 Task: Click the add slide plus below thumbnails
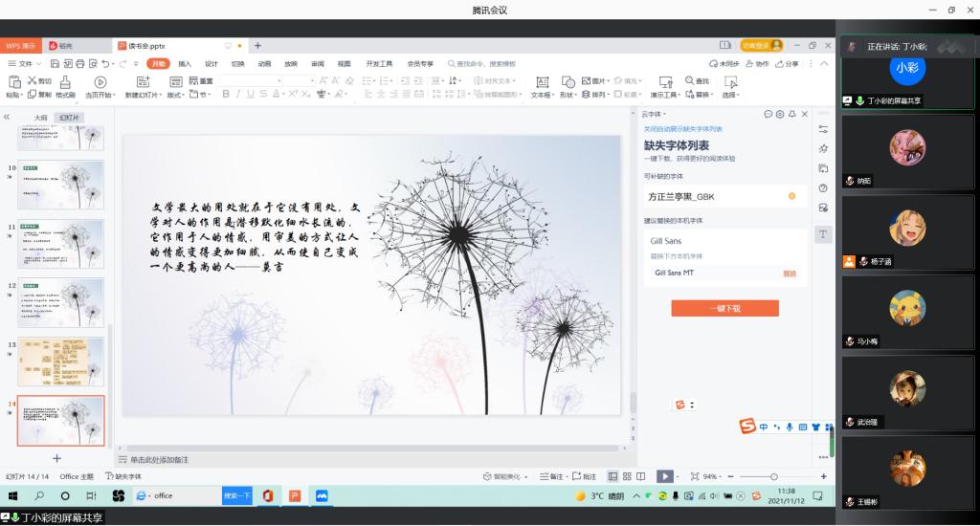click(56, 458)
